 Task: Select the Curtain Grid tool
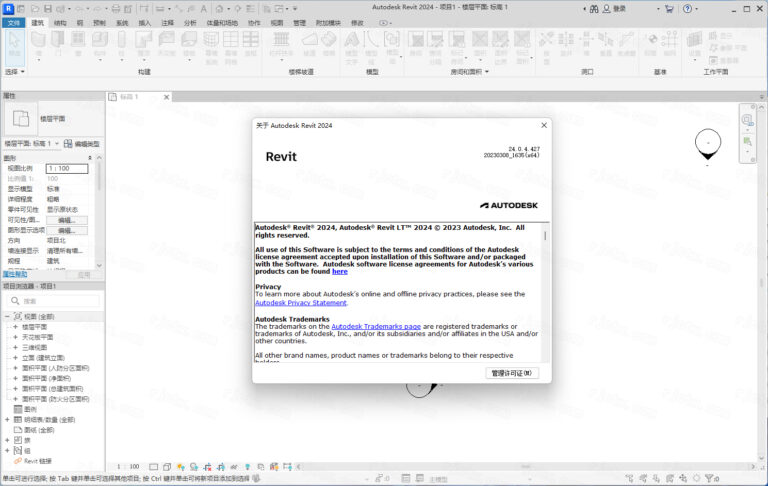click(231, 47)
